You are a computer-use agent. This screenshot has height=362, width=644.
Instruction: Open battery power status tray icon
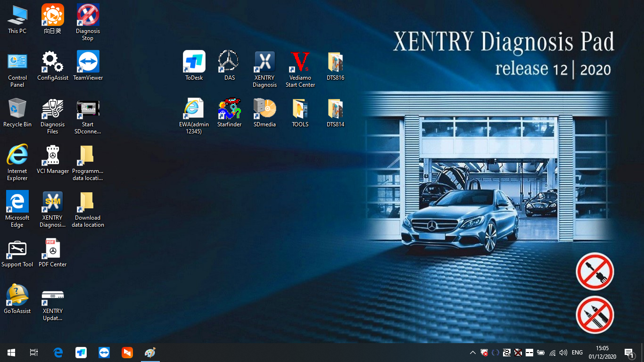[541, 353]
